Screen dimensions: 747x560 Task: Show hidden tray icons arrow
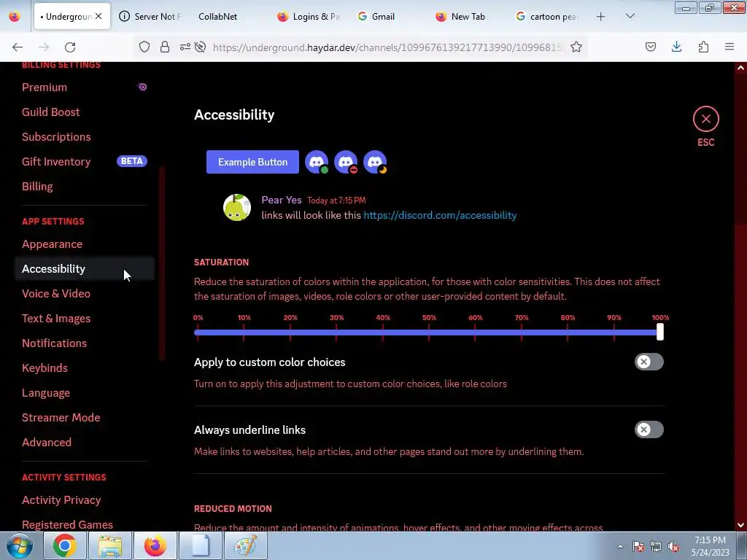click(620, 546)
